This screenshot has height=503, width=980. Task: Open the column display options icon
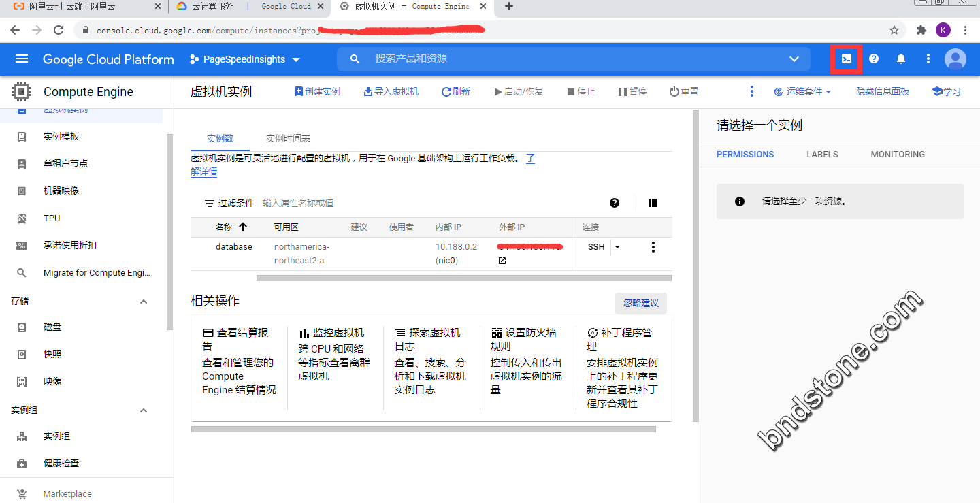(653, 203)
